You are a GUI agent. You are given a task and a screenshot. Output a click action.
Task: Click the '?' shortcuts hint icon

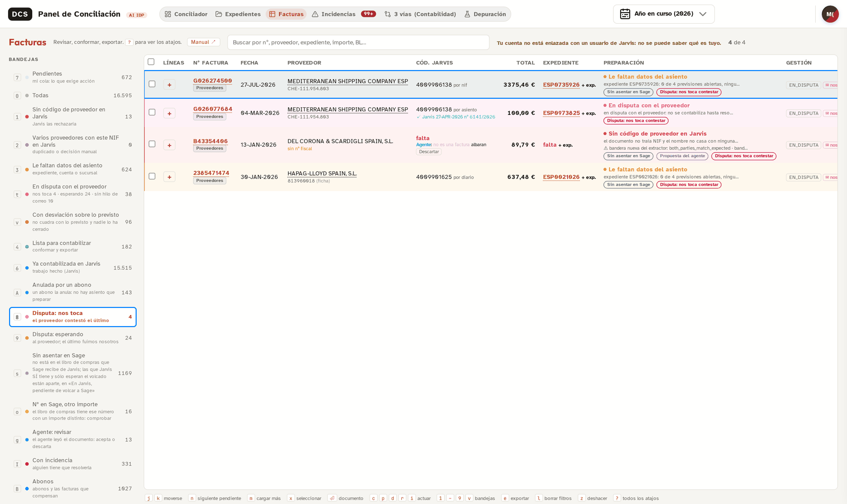(x=129, y=42)
